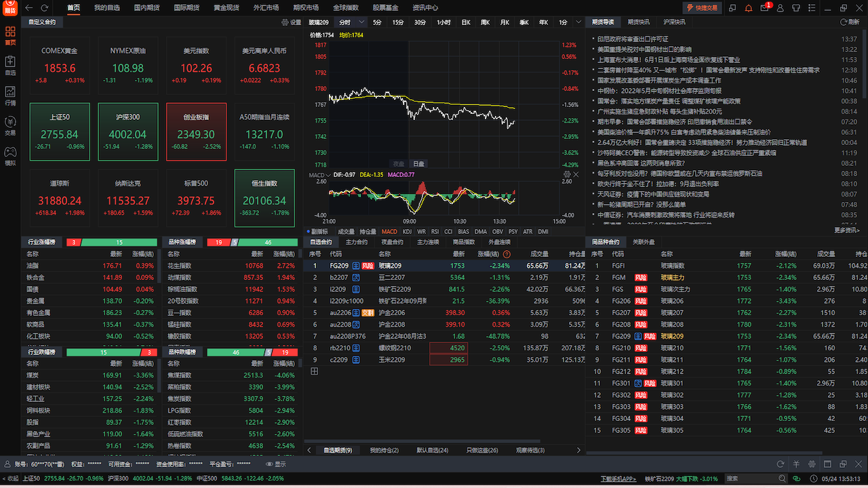Click the skin/theme shirt icon
868x488 pixels.
pyautogui.click(x=797, y=7)
